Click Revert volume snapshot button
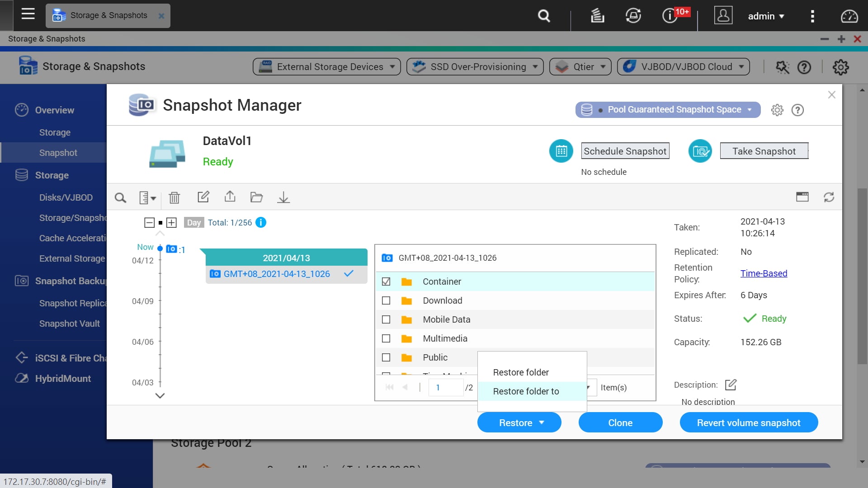The image size is (868, 488). click(x=749, y=422)
